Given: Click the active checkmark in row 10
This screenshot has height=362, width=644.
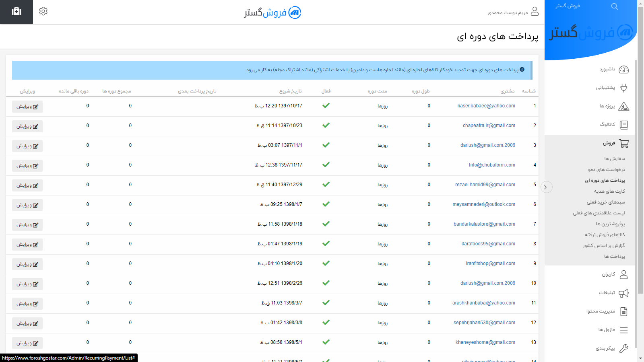Looking at the screenshot, I should (326, 283).
